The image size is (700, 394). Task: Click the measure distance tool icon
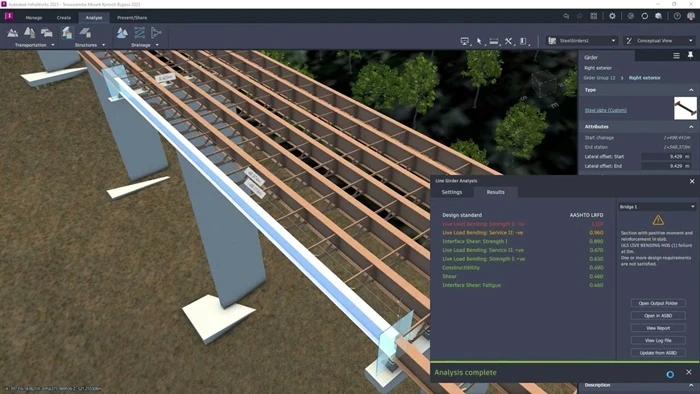pos(494,41)
